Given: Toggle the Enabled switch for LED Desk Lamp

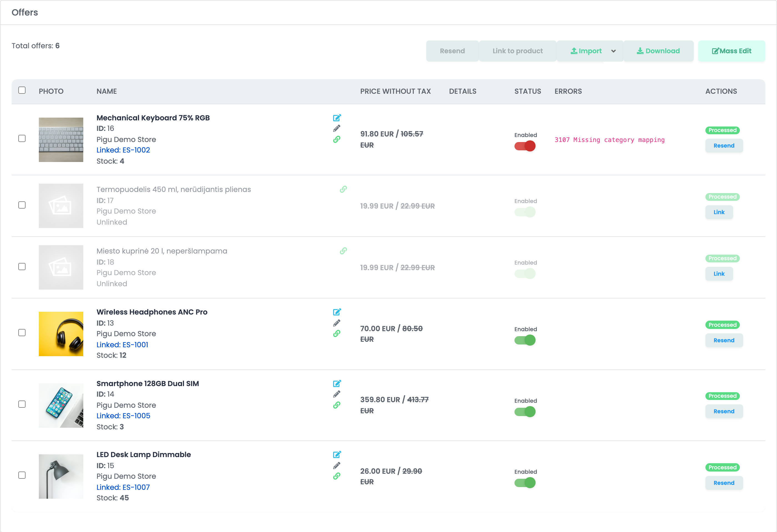Looking at the screenshot, I should coord(525,483).
